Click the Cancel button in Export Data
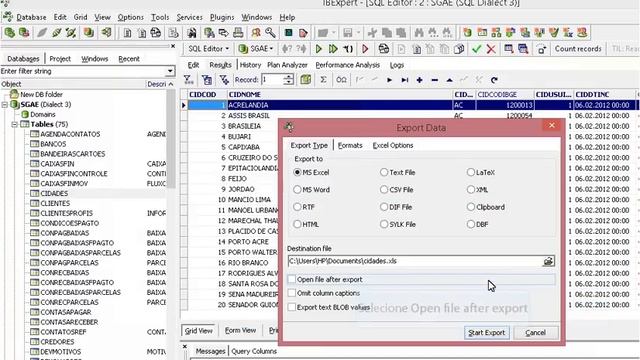The width and height of the screenshot is (640, 360). [536, 333]
